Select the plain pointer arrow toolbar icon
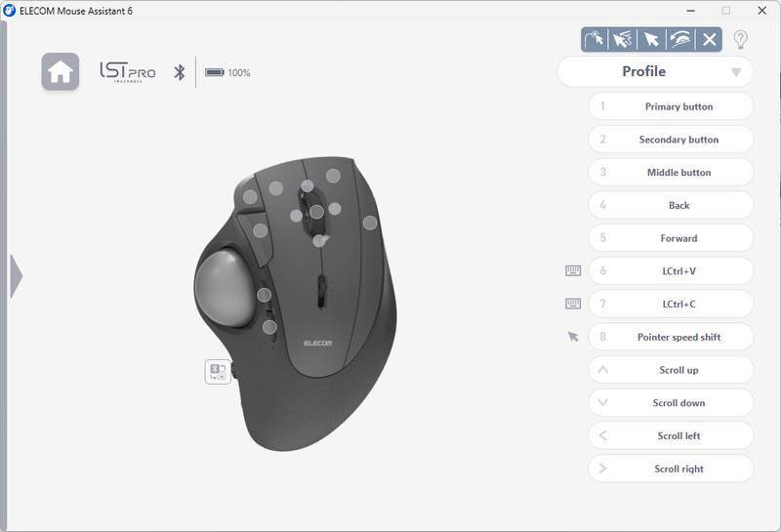The height and width of the screenshot is (532, 781). [651, 39]
